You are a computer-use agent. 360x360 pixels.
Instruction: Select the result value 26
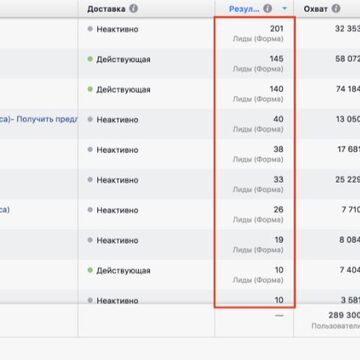click(278, 210)
